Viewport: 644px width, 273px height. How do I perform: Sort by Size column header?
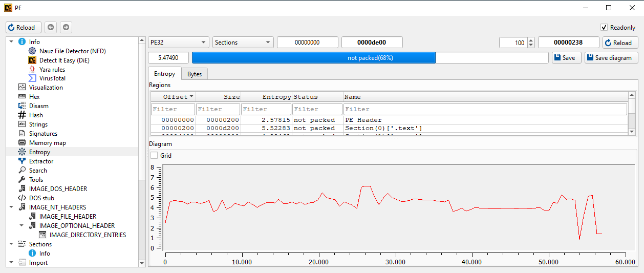click(x=218, y=97)
